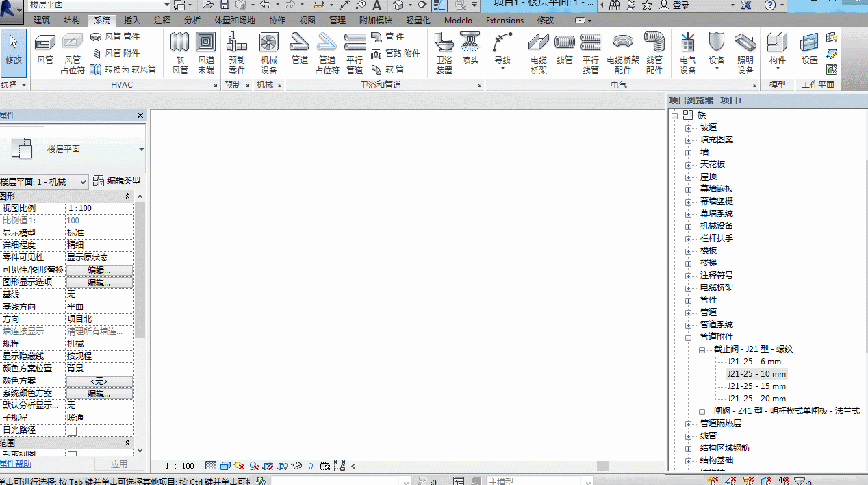The image size is (868, 485).
Task: Place a 喷头 sprinkler
Action: tap(470, 49)
